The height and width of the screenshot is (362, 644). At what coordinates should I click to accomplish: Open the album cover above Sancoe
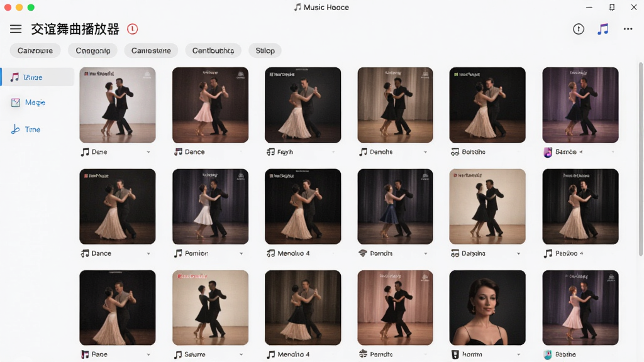(x=580, y=105)
